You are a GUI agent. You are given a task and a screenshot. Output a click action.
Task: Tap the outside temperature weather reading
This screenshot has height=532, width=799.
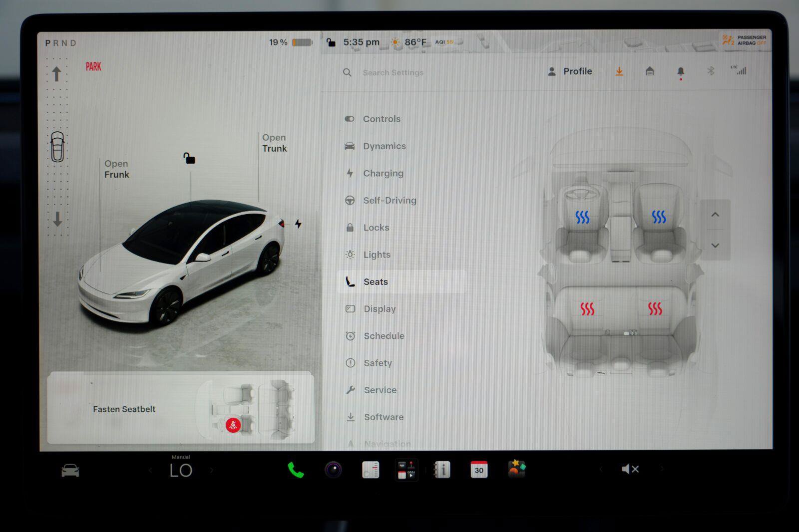[408, 42]
